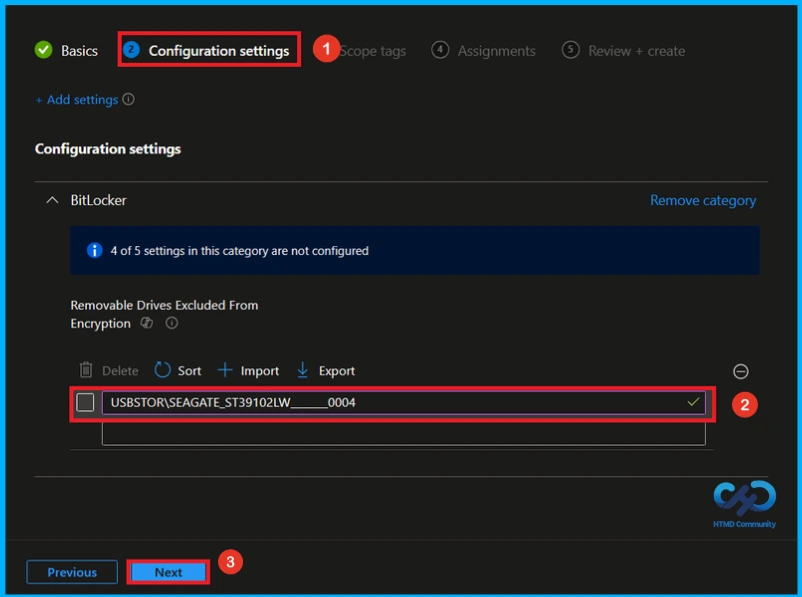Click '4 of 5 settings' banner text
The width and height of the screenshot is (802, 597).
pos(239,251)
